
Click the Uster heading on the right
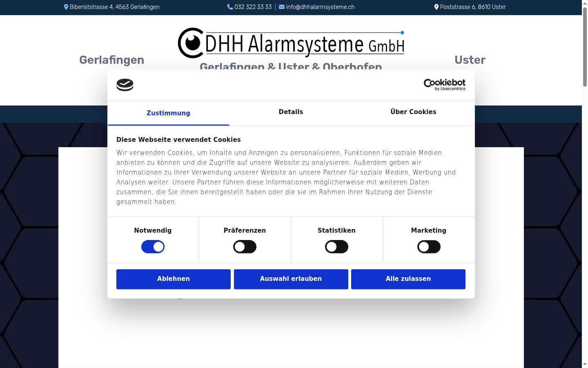click(x=470, y=60)
